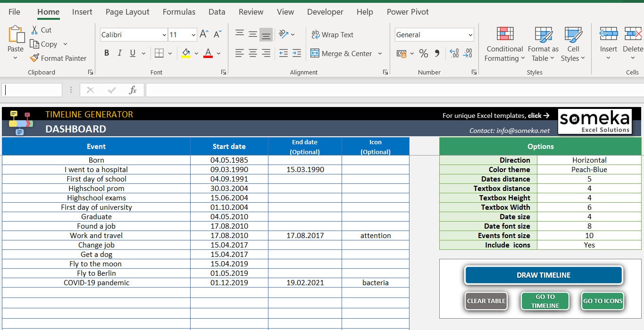644x330 pixels.
Task: Expand the Fill Color dropdown arrow
Action: coord(196,54)
